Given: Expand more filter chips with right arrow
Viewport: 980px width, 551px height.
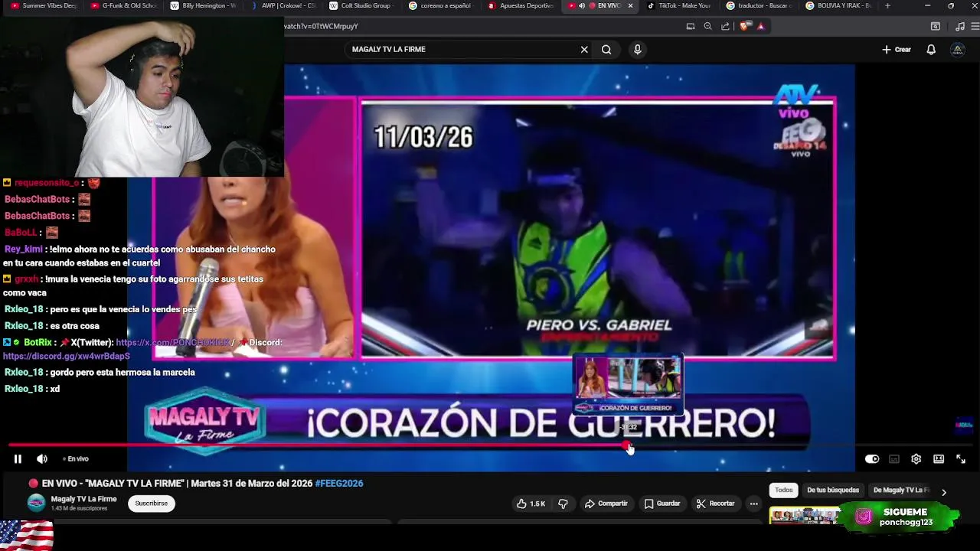Looking at the screenshot, I should [x=943, y=492].
